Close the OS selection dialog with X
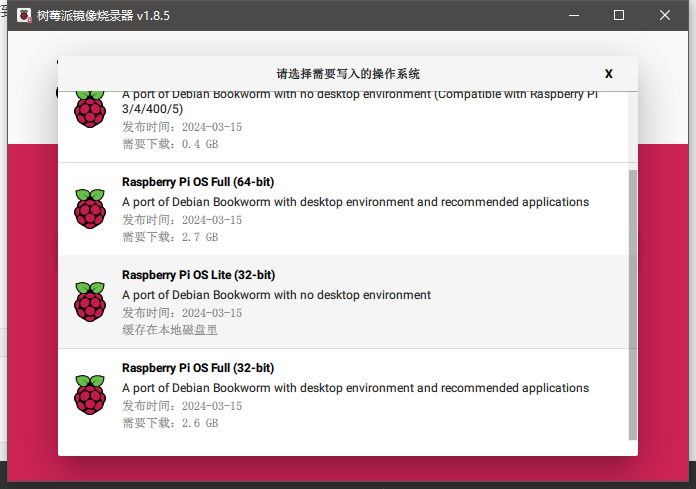Image resolution: width=696 pixels, height=489 pixels. coord(609,74)
